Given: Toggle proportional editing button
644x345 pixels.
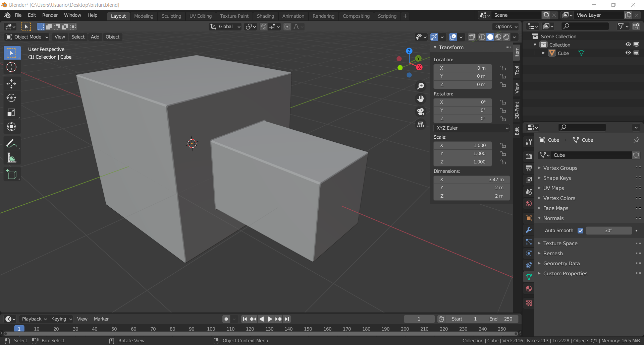Looking at the screenshot, I should [x=287, y=27].
